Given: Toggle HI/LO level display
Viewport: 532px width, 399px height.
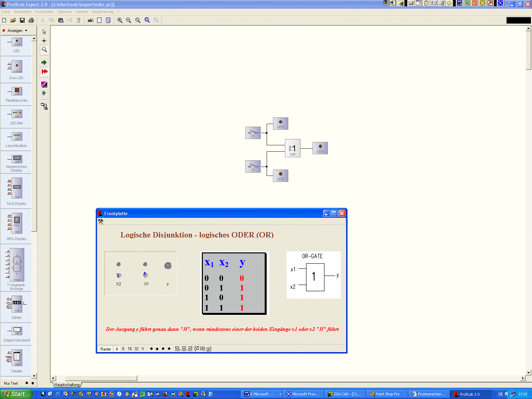Looking at the screenshot, I should point(44,84).
